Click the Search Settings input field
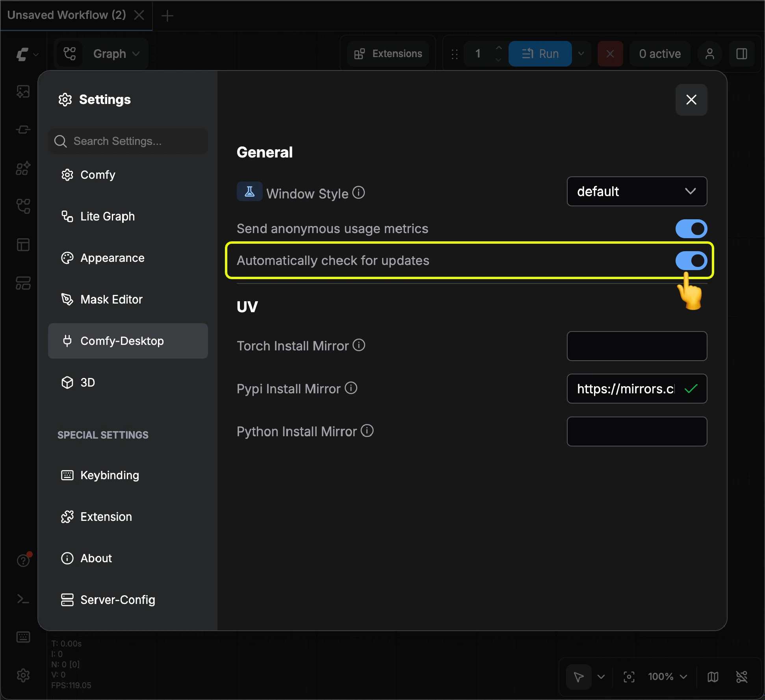 pos(128,141)
